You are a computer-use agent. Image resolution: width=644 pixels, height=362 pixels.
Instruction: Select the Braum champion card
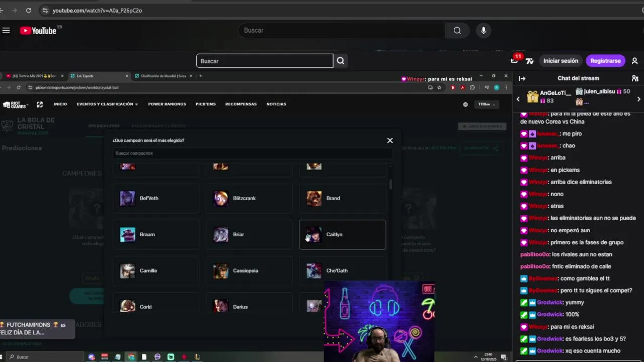coord(156,234)
